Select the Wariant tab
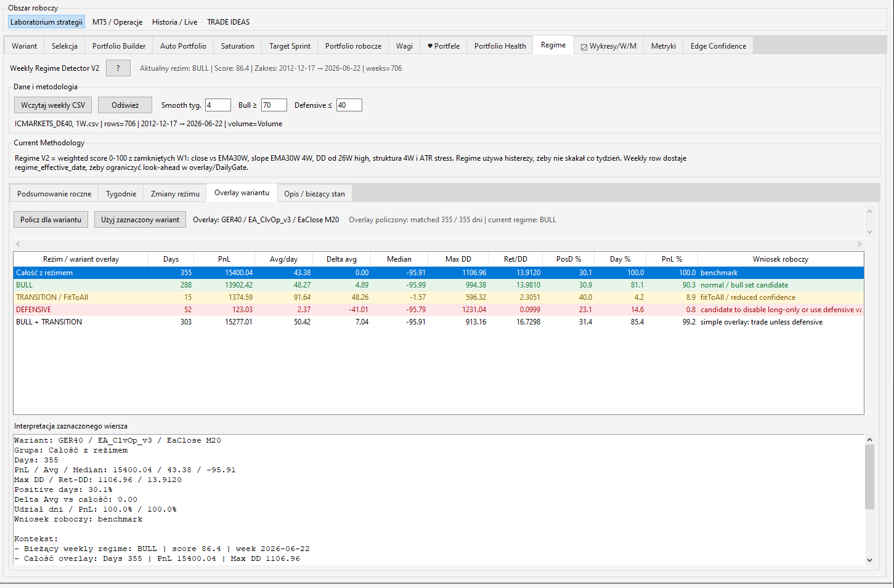The image size is (894, 588). point(25,46)
